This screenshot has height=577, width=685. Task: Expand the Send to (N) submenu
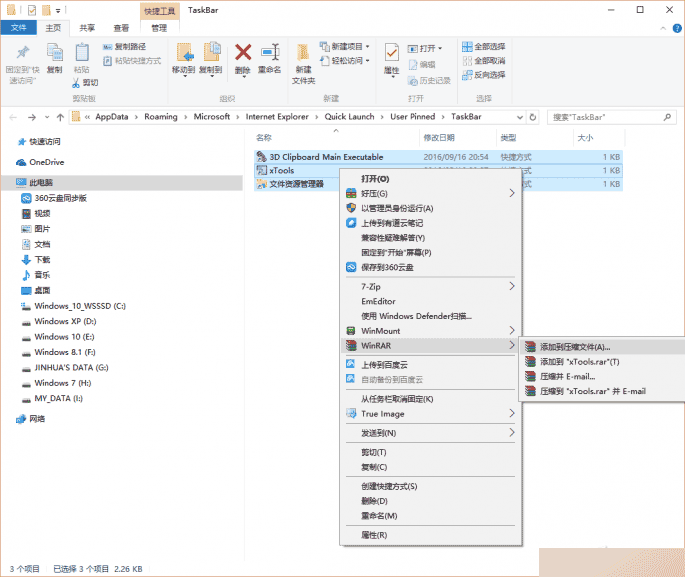tap(431, 433)
